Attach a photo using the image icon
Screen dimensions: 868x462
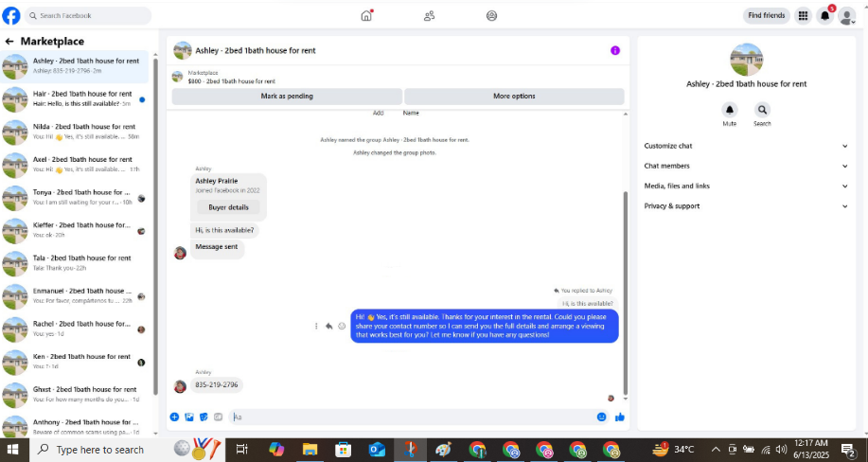(x=189, y=418)
